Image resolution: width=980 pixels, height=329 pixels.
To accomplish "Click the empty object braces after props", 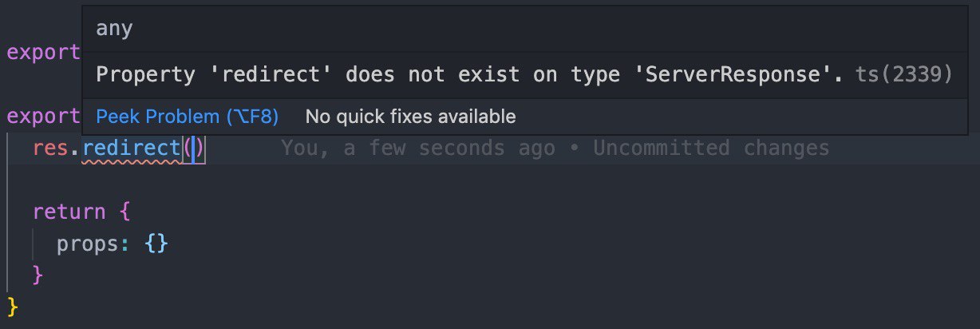I will click(156, 244).
